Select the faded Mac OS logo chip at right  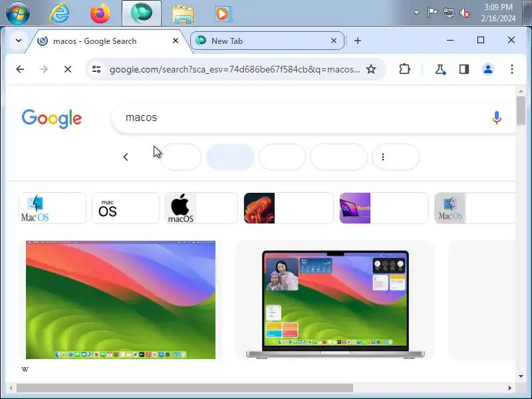click(x=475, y=208)
